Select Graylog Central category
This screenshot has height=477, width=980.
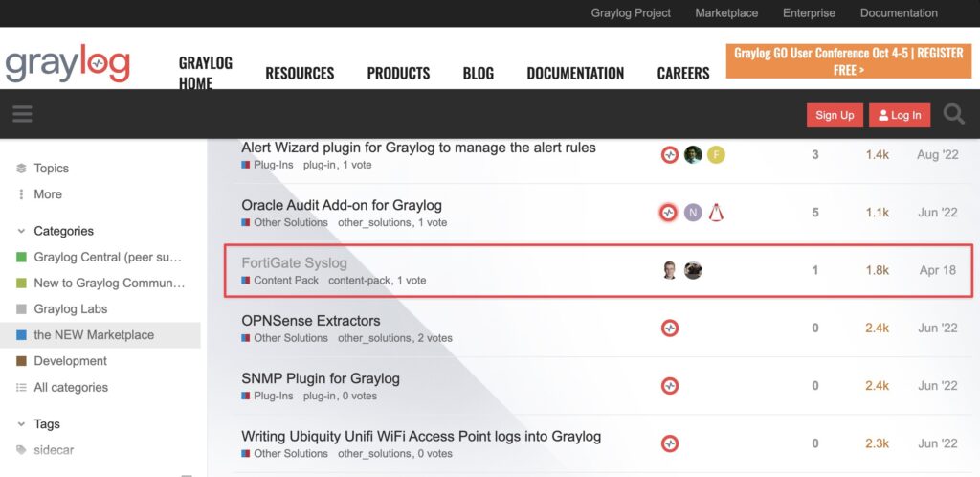(107, 257)
